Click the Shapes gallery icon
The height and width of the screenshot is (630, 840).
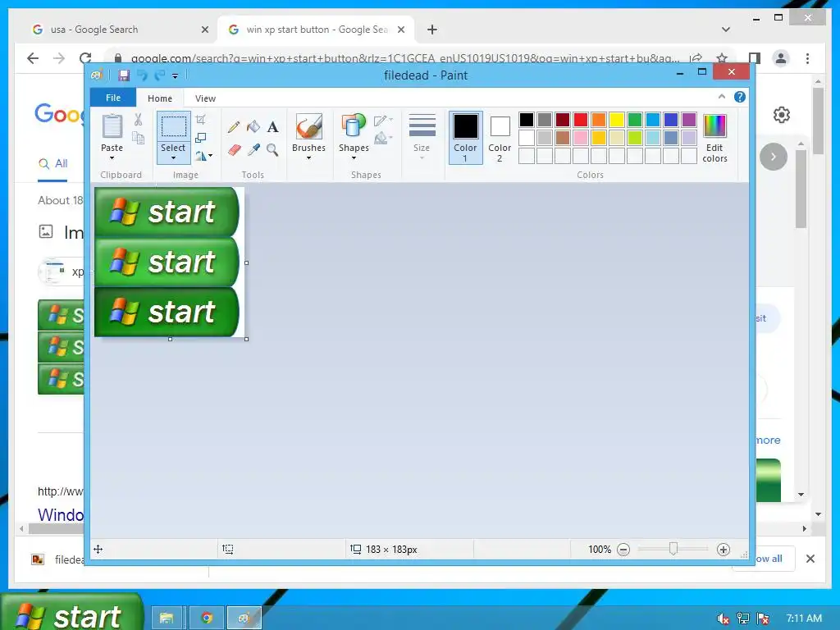pos(354,126)
